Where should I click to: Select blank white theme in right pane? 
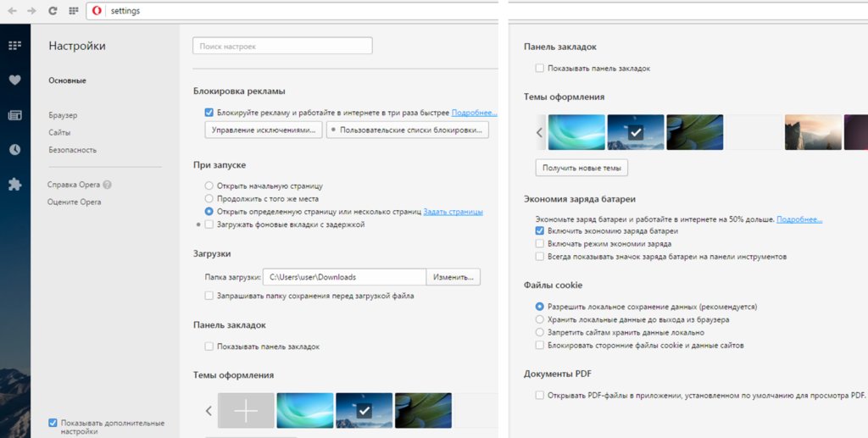754,132
